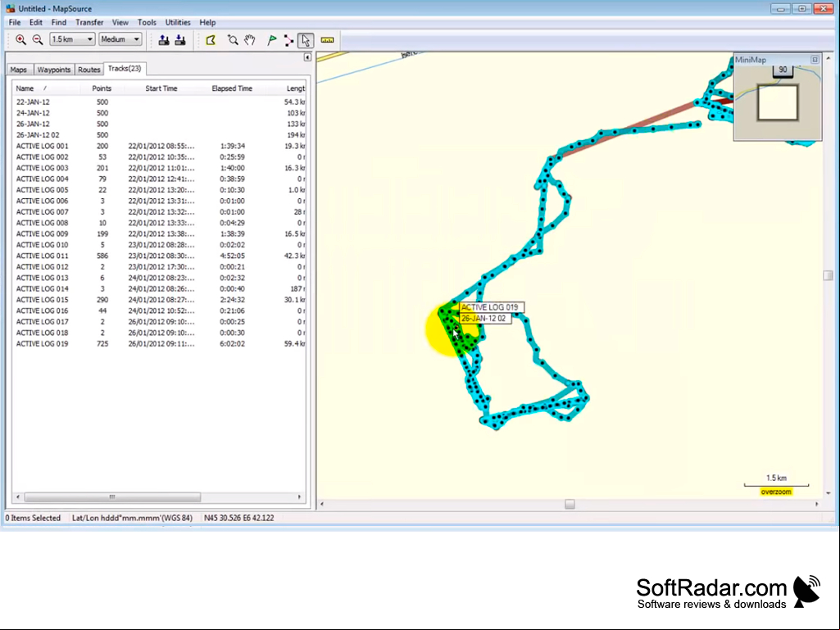The height and width of the screenshot is (630, 840).
Task: Select ACTIVE LOG 009 track row
Action: coord(159,233)
